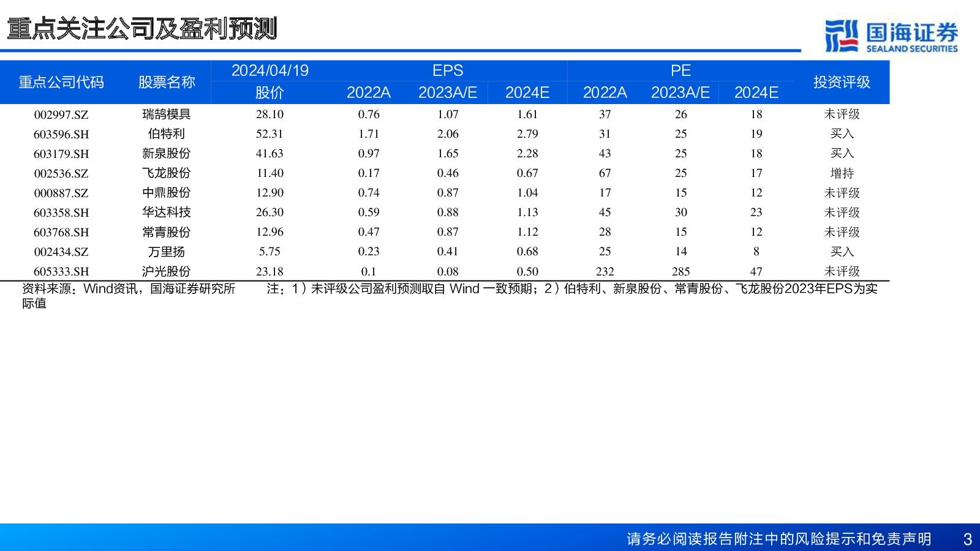Click stock code 002997.SZ

tap(61, 114)
